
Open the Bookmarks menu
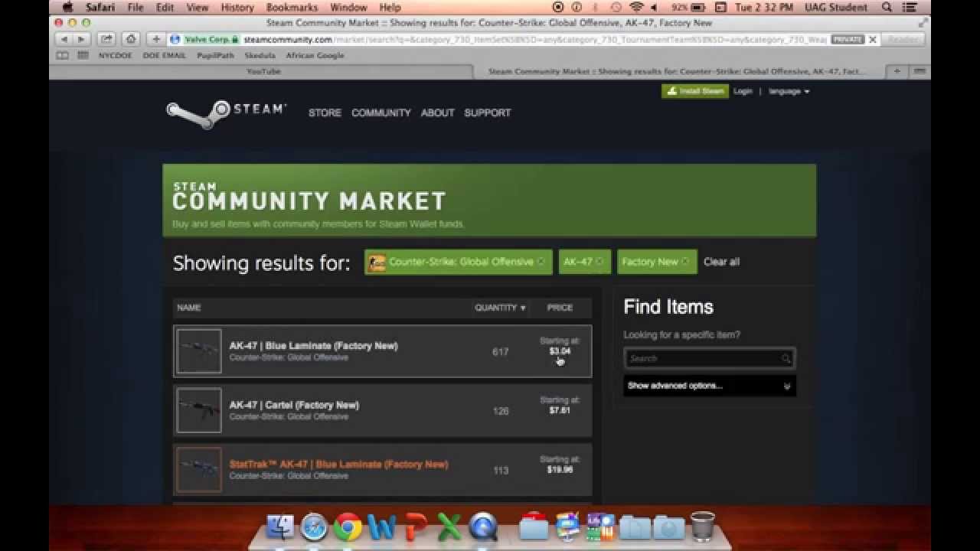click(292, 7)
